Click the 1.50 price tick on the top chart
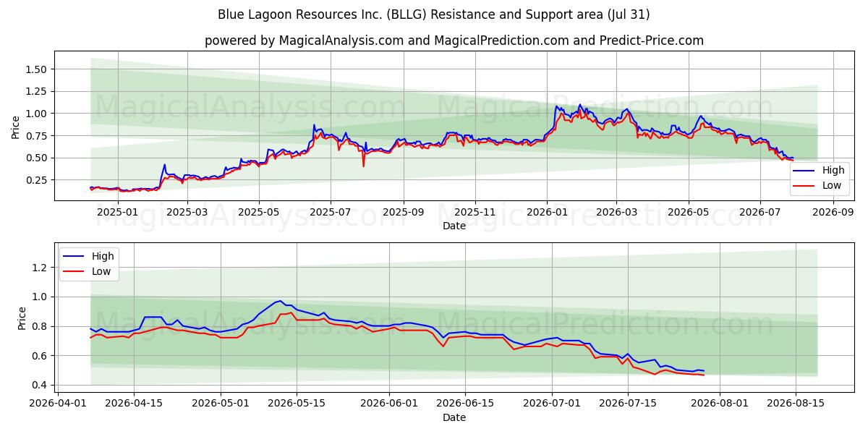 [x=38, y=69]
